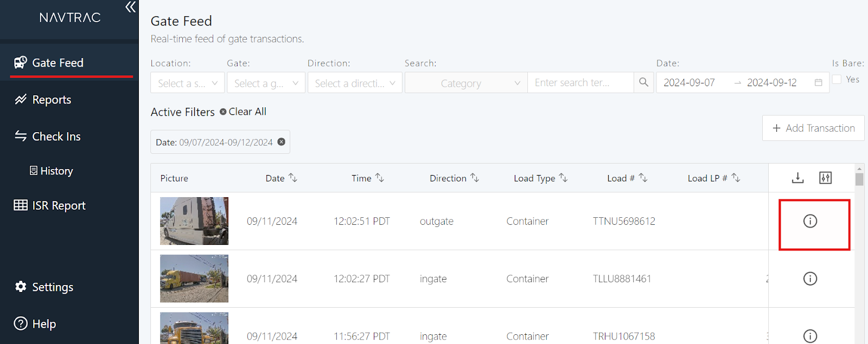Click the download export icon above the table
The image size is (868, 344).
797,178
